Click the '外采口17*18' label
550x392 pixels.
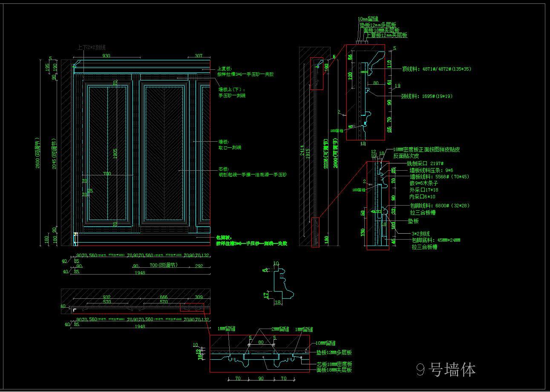click(x=424, y=190)
